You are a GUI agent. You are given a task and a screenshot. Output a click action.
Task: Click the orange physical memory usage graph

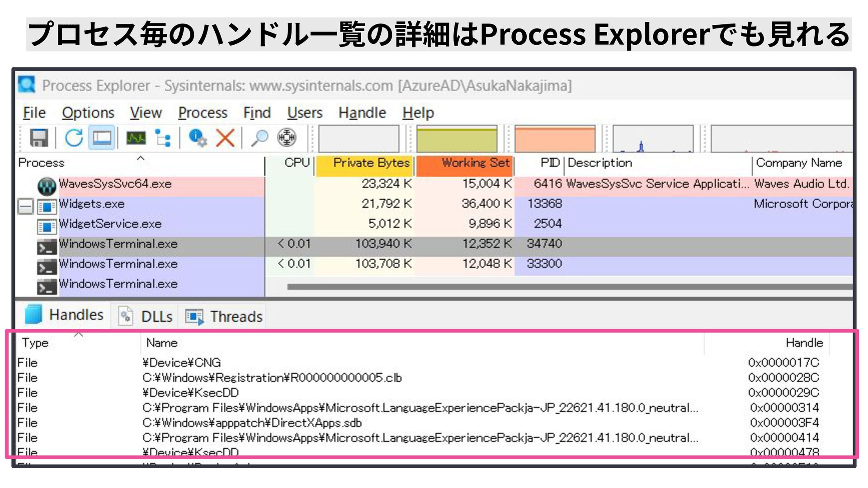tap(555, 139)
